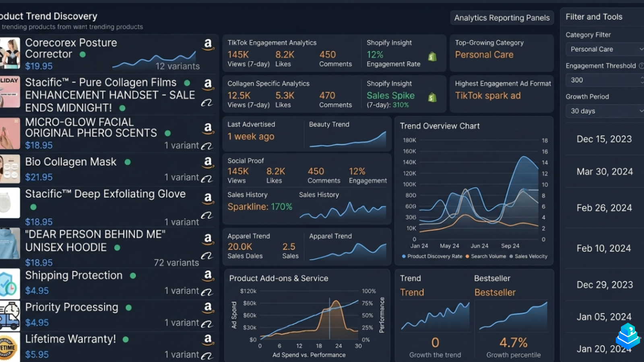Open Priority Processing truck thumbnail
The image size is (644, 362).
(x=10, y=316)
